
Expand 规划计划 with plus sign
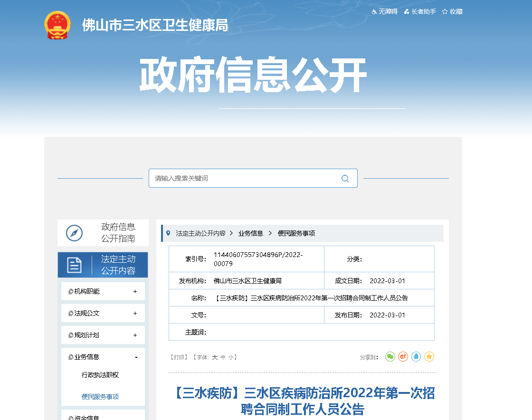135,335
